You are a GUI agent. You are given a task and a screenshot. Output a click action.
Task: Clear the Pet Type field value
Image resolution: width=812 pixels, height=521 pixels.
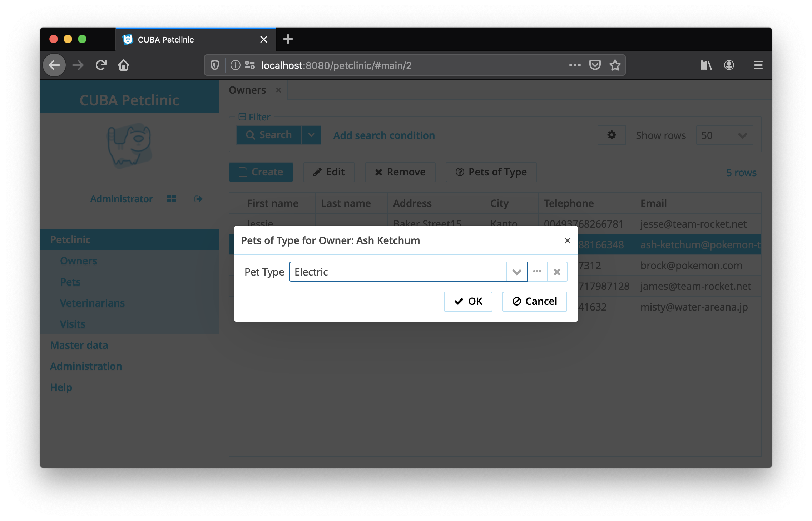(x=557, y=272)
